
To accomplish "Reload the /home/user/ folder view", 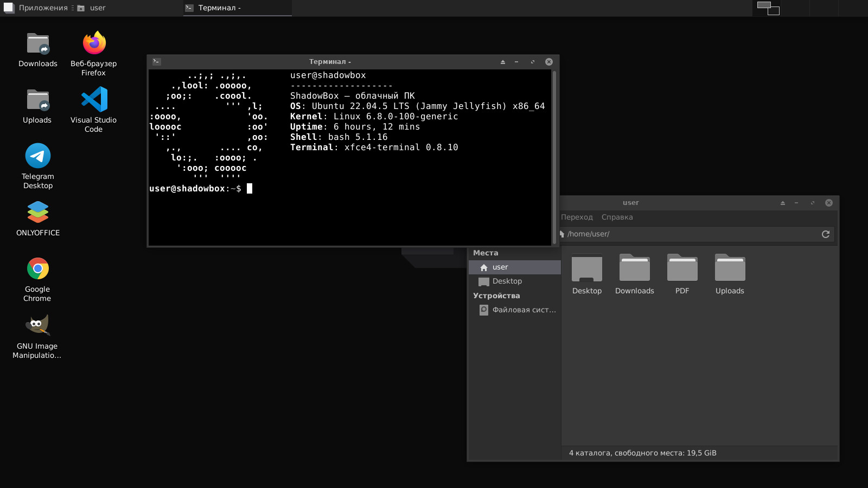I will pyautogui.click(x=826, y=234).
